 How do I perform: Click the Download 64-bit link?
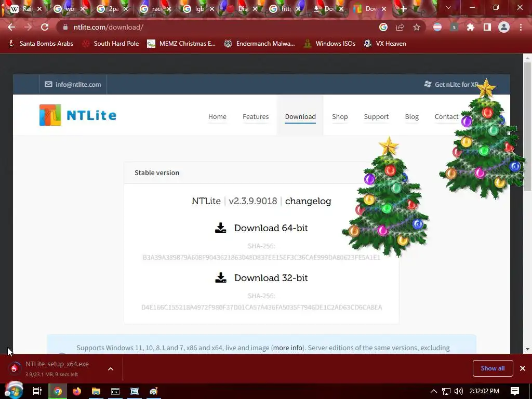click(x=271, y=228)
